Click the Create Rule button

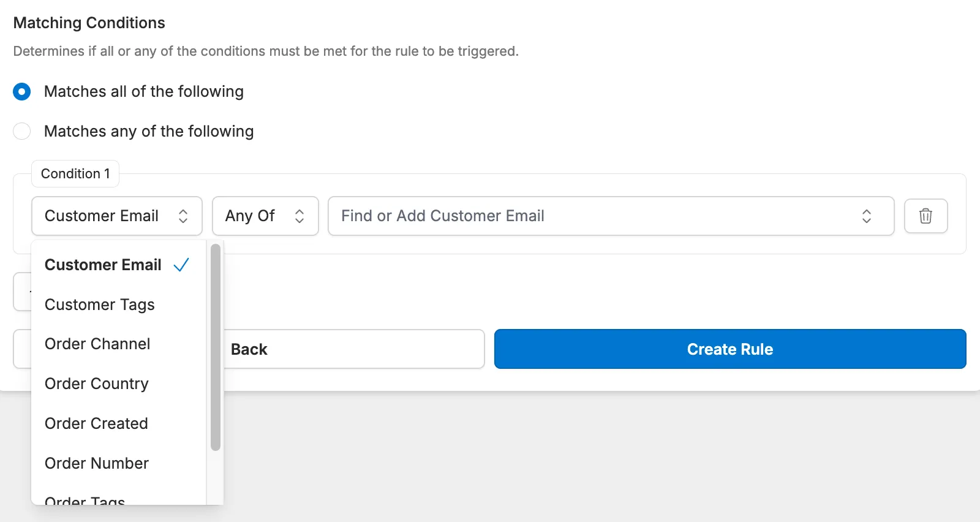coord(729,349)
